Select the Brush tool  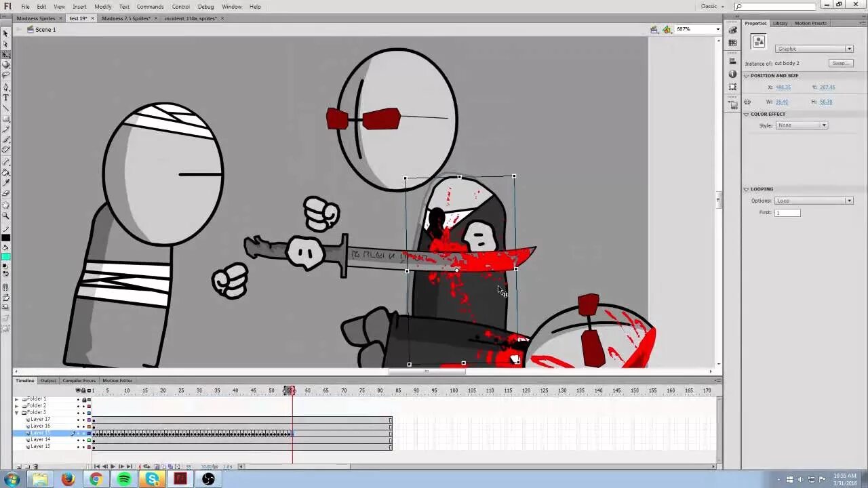(5, 140)
